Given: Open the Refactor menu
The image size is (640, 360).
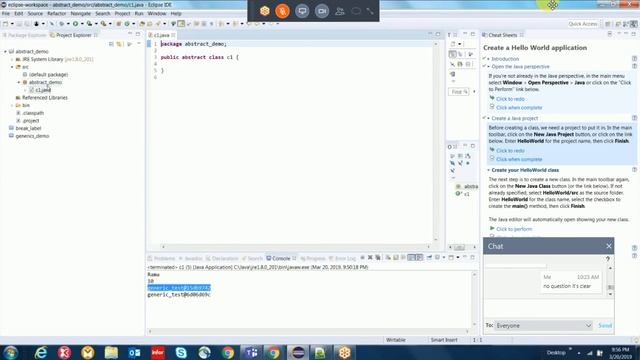Looking at the screenshot, I should coord(57,13).
